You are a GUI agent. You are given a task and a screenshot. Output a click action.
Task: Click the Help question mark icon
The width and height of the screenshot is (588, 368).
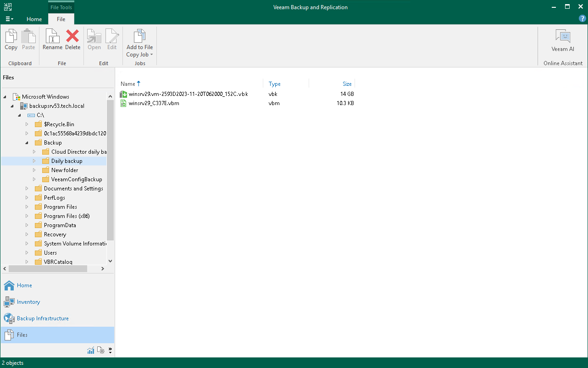click(x=582, y=18)
